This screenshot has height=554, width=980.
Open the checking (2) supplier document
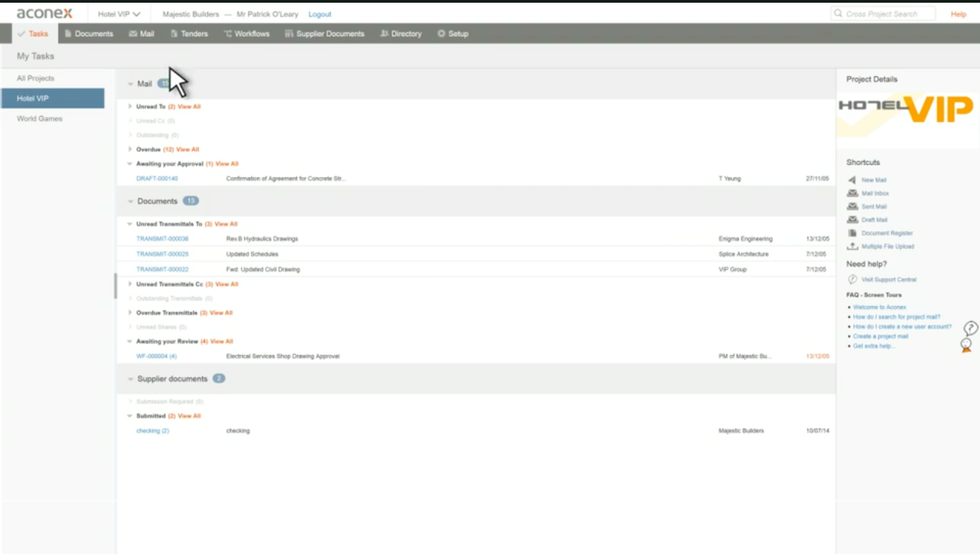tap(152, 431)
